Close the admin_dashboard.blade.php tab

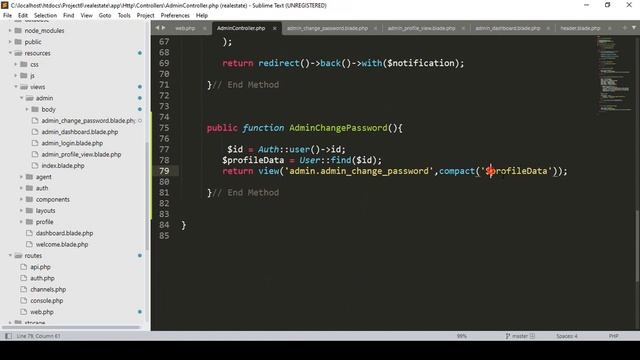548,28
